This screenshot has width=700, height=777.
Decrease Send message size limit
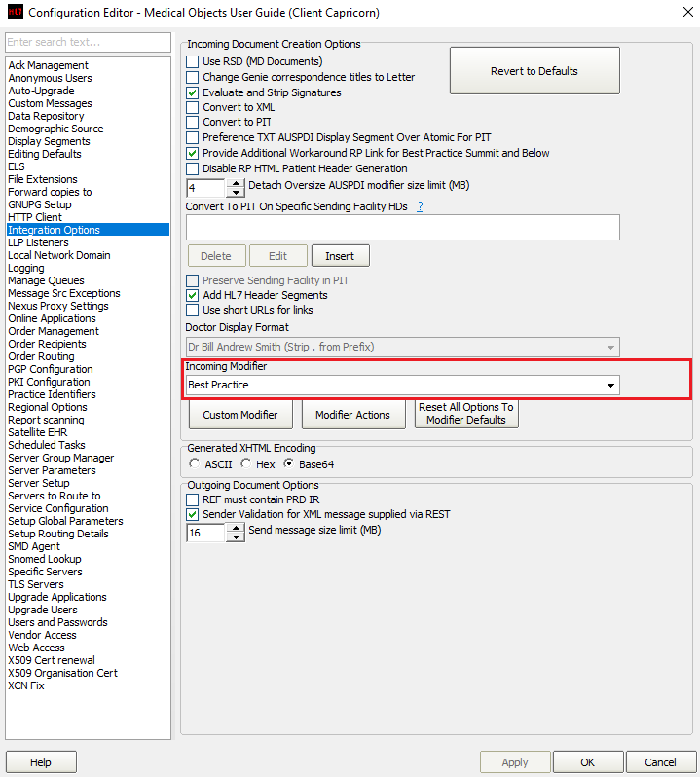(236, 537)
